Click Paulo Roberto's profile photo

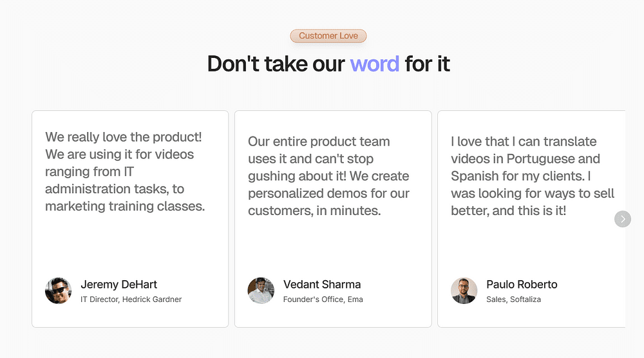pyautogui.click(x=464, y=290)
